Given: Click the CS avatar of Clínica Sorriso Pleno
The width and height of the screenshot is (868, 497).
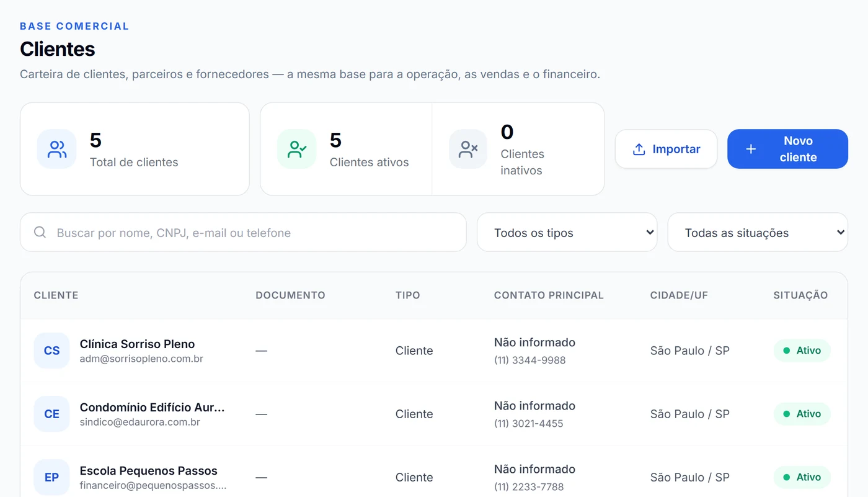Looking at the screenshot, I should tap(51, 351).
